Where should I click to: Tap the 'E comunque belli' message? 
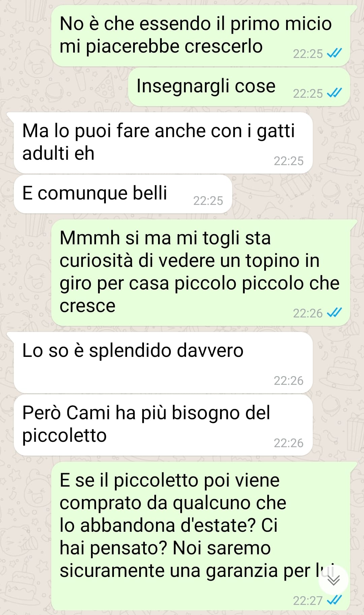pyautogui.click(x=123, y=194)
